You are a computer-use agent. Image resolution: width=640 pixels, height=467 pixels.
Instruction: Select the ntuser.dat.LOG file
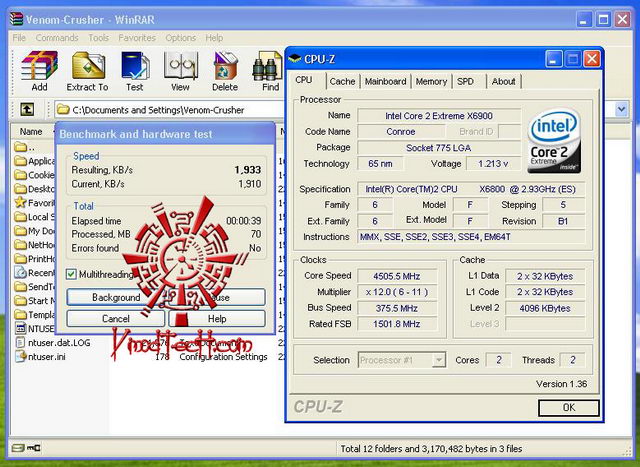[x=53, y=342]
